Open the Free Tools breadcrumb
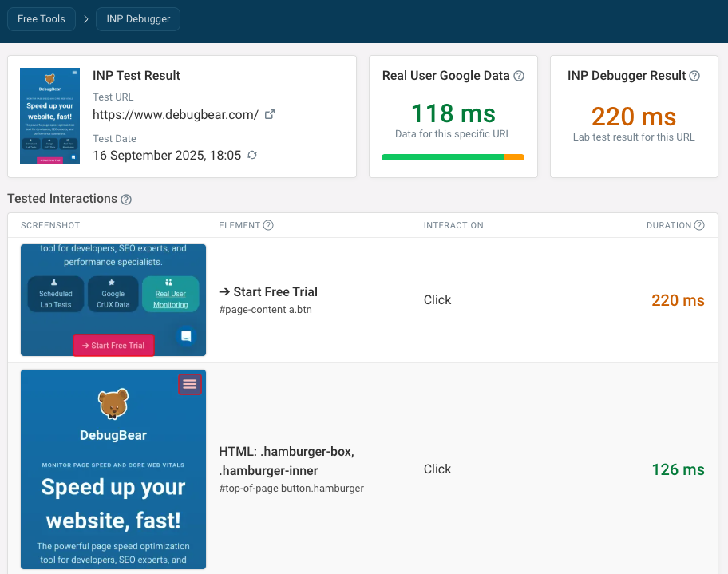 point(42,19)
